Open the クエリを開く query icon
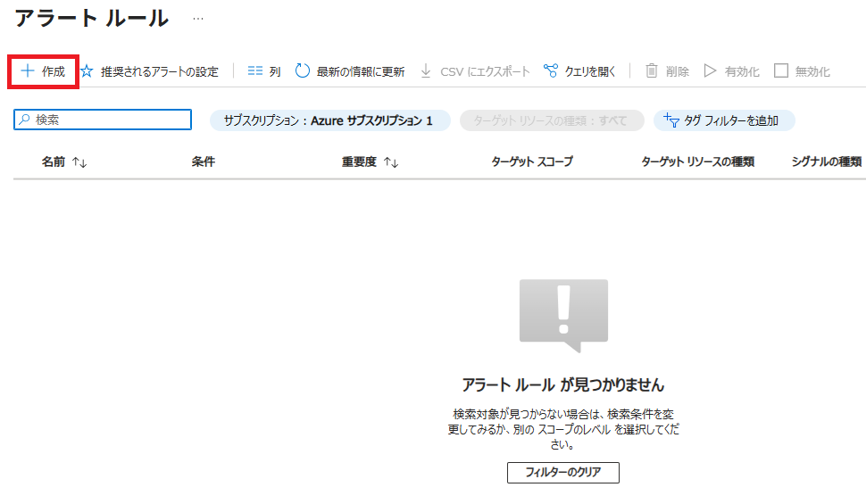Viewport: 866px width, 504px height. pos(551,71)
